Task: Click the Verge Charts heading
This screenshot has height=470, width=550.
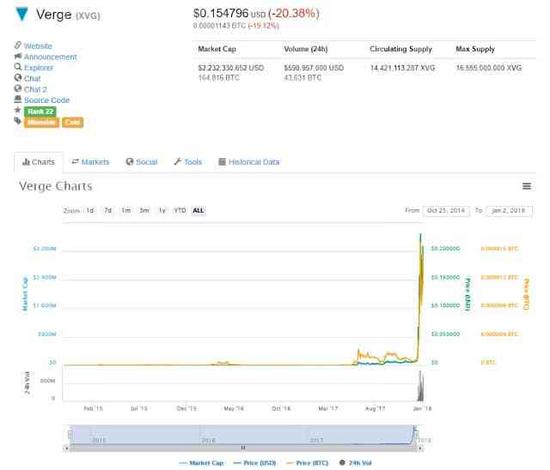Action: [56, 186]
